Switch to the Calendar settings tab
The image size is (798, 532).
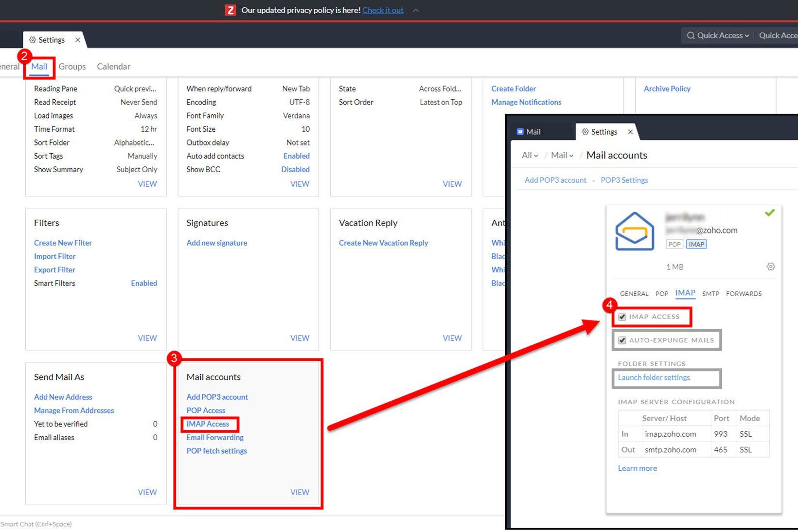pos(113,67)
